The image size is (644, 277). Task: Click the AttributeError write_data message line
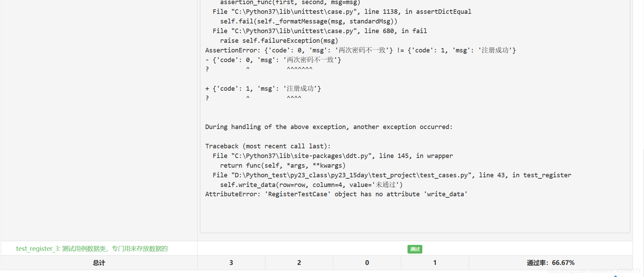click(336, 194)
